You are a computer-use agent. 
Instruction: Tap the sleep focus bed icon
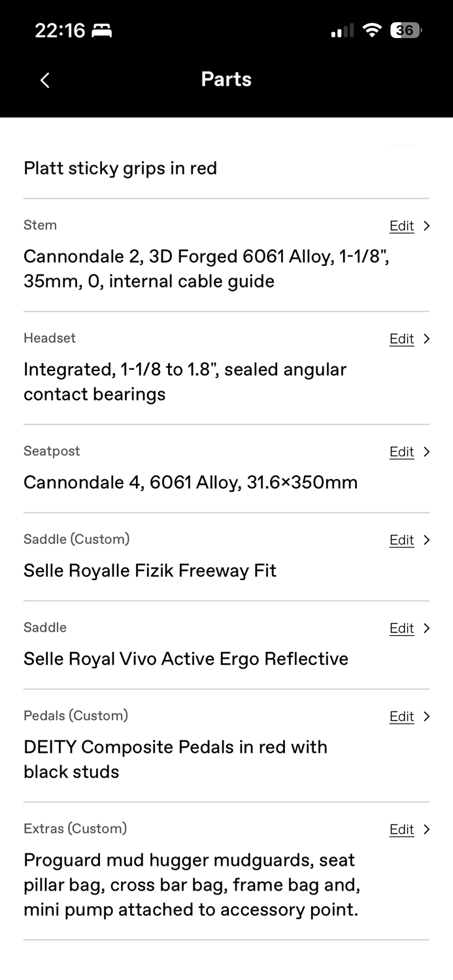pos(102,31)
